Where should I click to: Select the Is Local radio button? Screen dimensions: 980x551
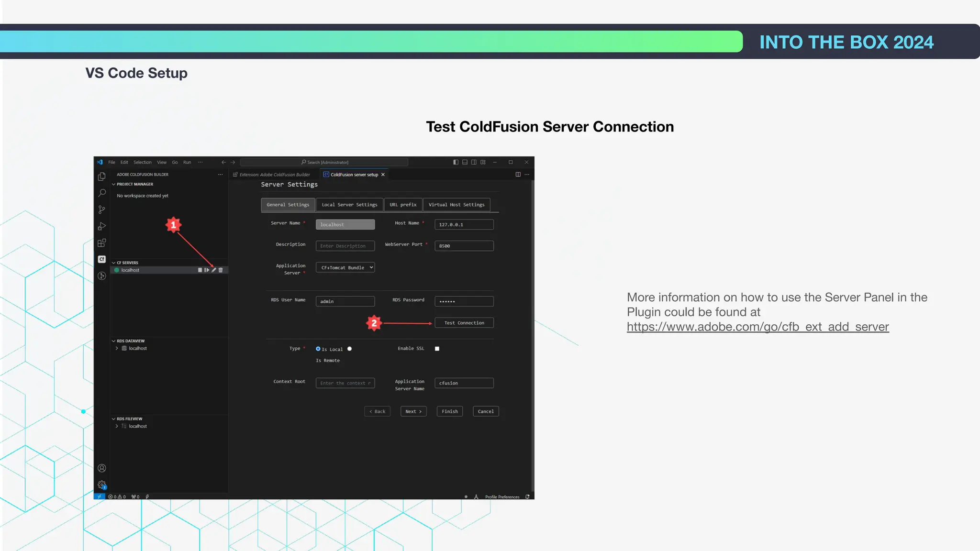click(x=318, y=349)
